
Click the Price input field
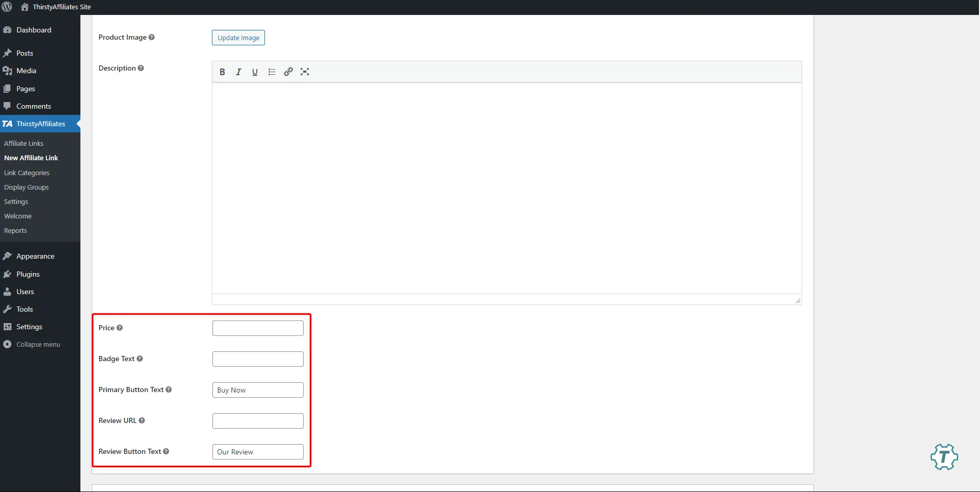click(258, 328)
